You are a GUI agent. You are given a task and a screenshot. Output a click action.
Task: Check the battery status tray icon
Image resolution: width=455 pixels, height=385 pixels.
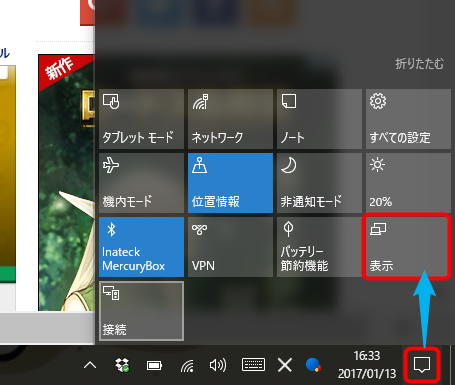(154, 366)
